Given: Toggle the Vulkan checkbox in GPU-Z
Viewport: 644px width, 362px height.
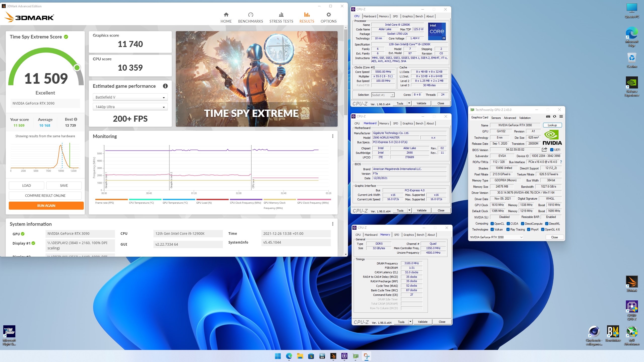Looking at the screenshot, I should pos(492,230).
